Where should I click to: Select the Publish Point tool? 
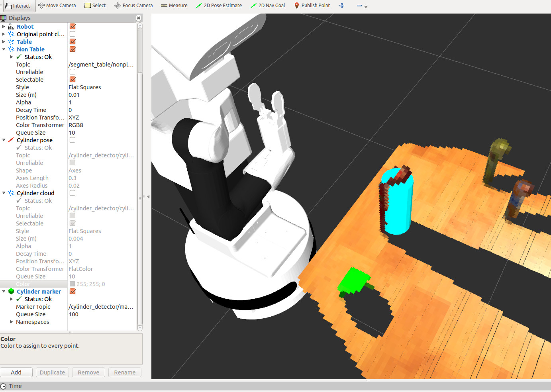[x=312, y=6]
